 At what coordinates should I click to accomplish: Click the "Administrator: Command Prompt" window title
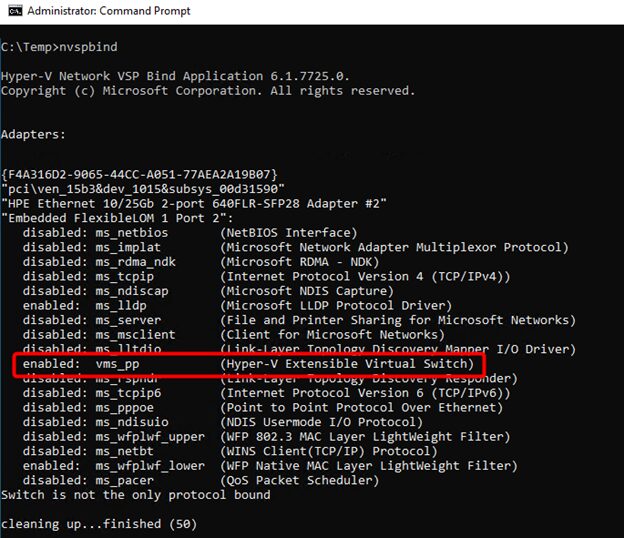click(x=108, y=11)
